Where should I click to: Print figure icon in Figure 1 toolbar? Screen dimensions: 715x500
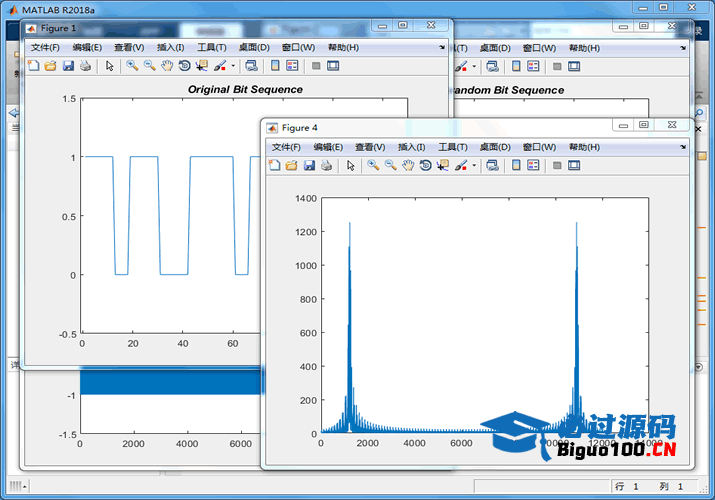click(85, 66)
